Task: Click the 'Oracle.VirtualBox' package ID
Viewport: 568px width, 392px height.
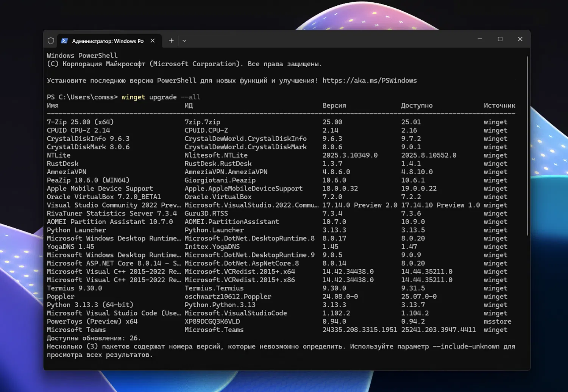Action: [218, 197]
